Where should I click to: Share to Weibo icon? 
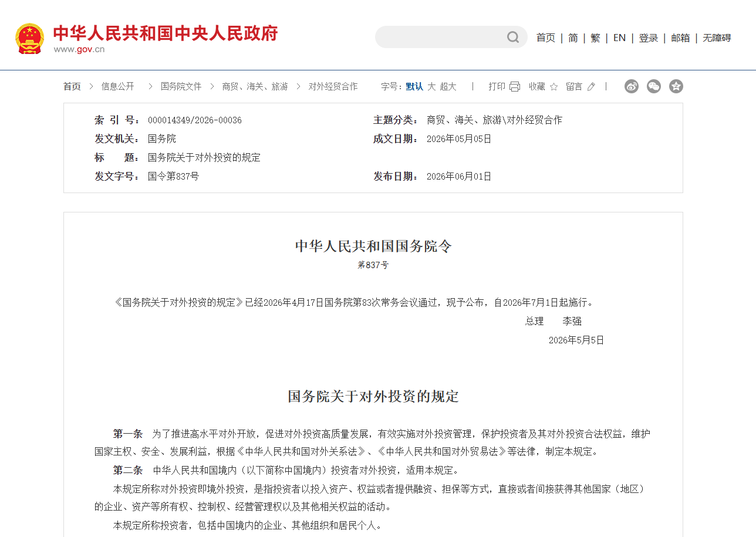[632, 86]
